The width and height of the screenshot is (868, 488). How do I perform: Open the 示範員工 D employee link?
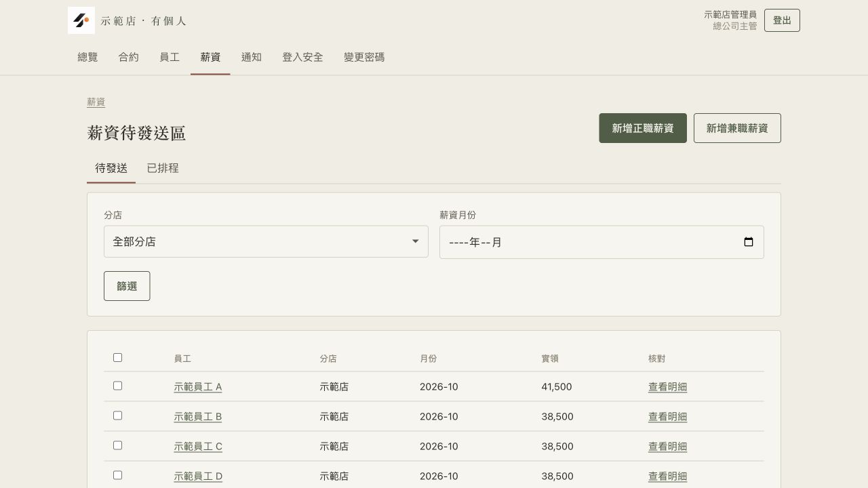pyautogui.click(x=198, y=476)
